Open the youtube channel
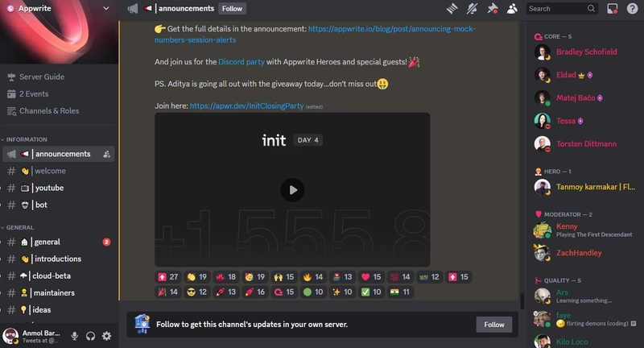The height and width of the screenshot is (348, 644). (x=59, y=188)
